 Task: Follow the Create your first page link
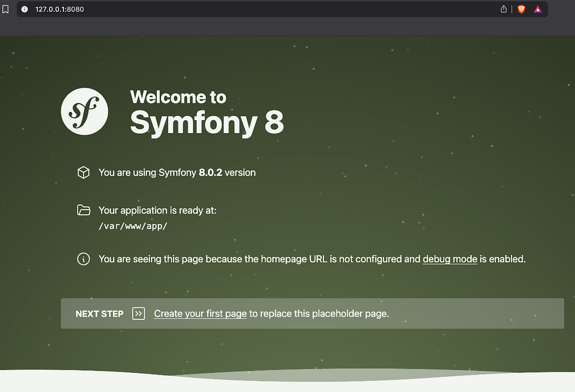pos(200,314)
